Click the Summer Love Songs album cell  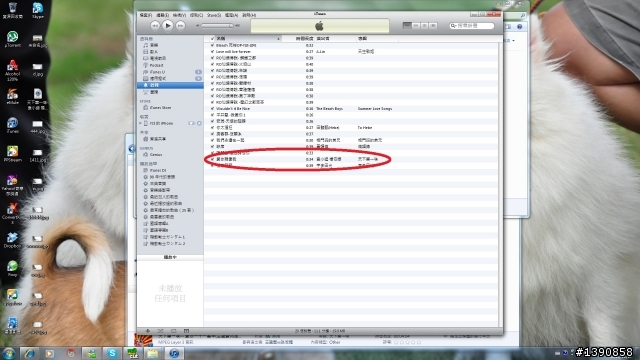pos(375,109)
